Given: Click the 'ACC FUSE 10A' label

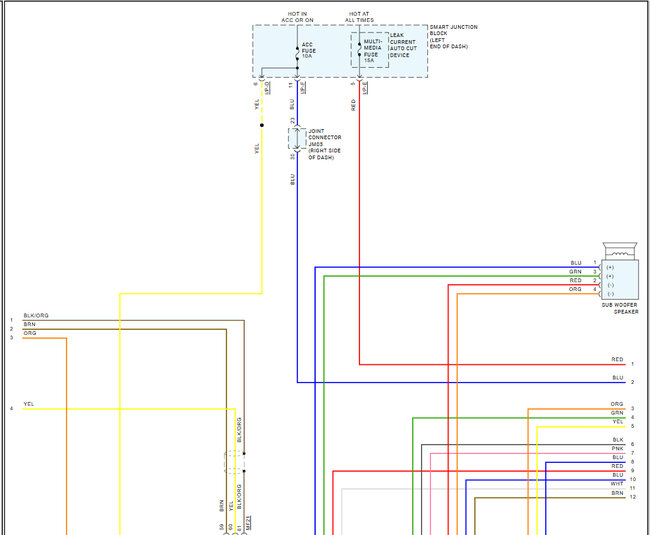Looking at the screenshot, I should [308, 51].
